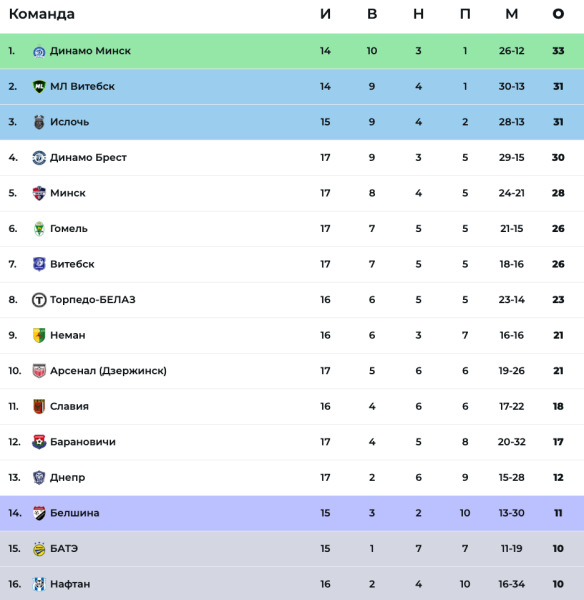Open the Славия team name

(69, 406)
